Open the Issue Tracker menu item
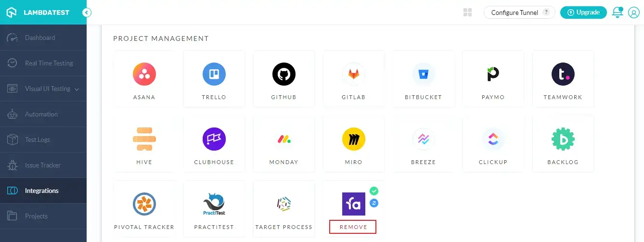 [43, 165]
